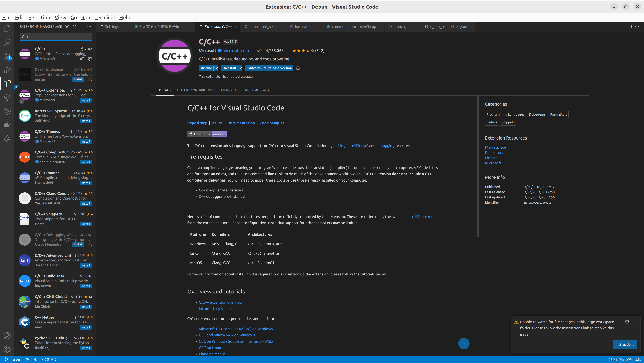
Task: Click the scroll-to-top round arrow button
Action: (x=464, y=344)
